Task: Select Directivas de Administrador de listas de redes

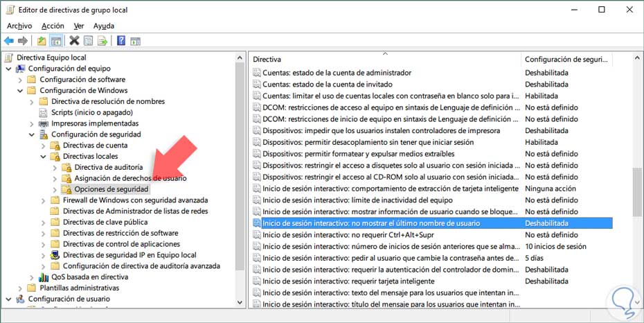Action: [x=135, y=211]
